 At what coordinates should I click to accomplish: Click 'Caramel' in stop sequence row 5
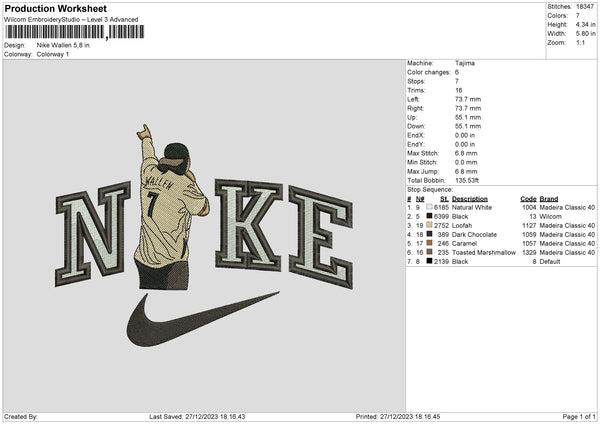tap(464, 243)
